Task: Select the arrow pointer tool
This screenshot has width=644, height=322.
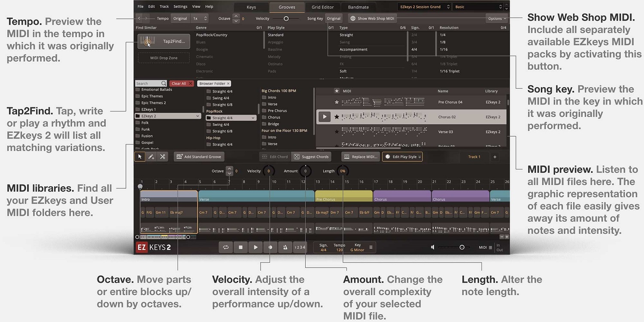Action: click(x=140, y=157)
